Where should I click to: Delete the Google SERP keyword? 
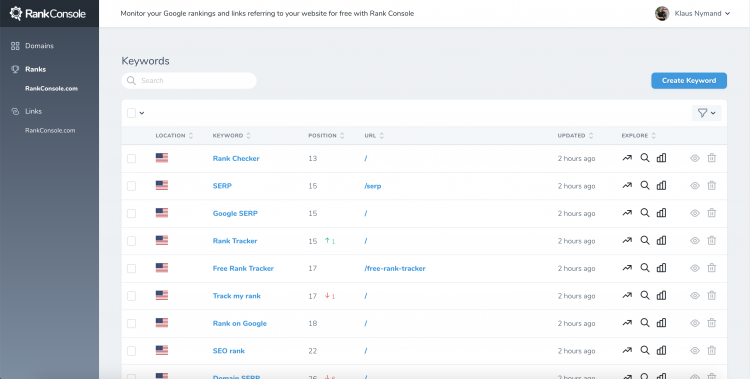[712, 213]
